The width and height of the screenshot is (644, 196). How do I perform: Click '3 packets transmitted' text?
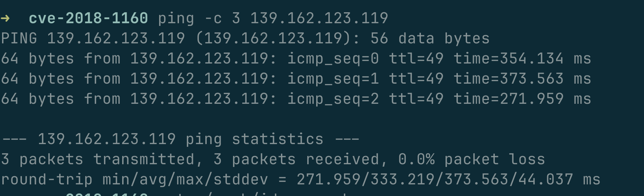[x=98, y=159]
